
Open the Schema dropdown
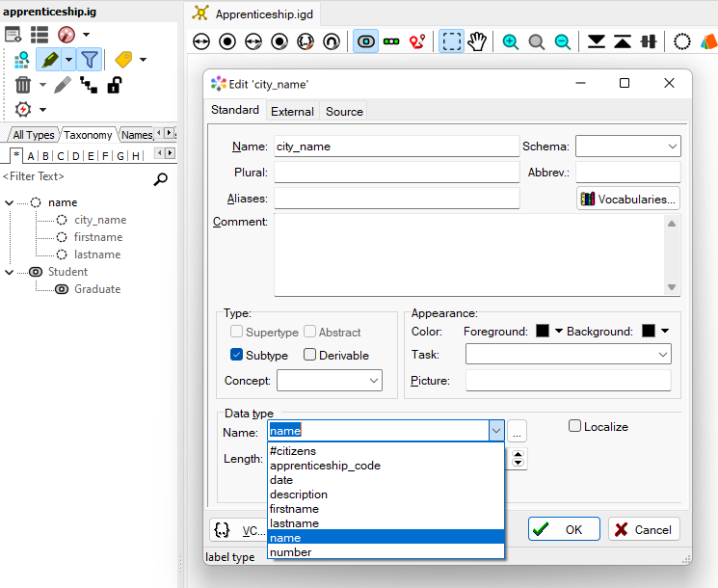[628, 147]
